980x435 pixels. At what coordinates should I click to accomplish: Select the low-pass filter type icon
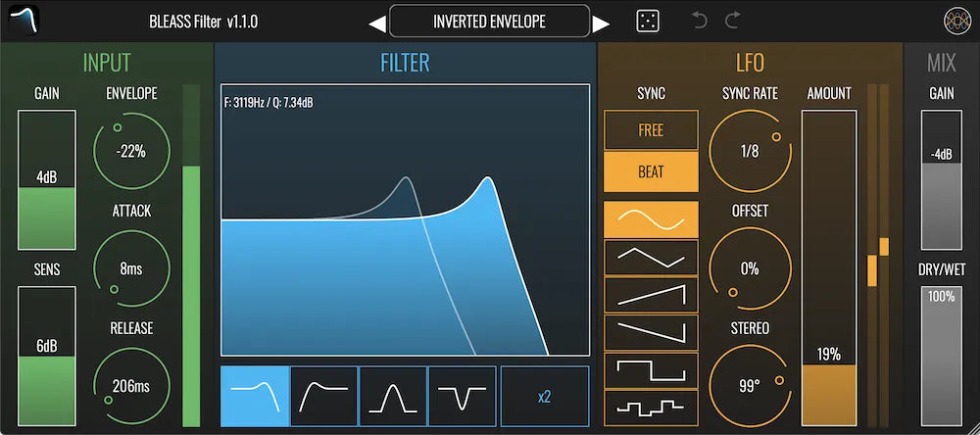255,396
